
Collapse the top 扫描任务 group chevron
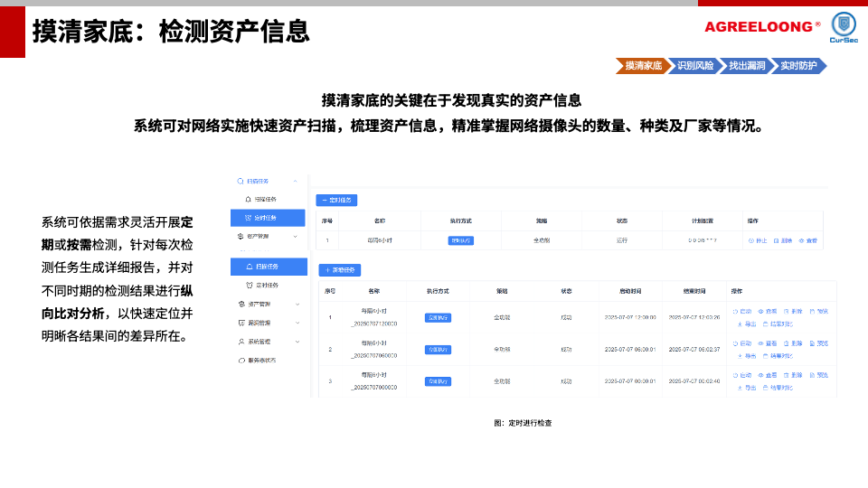click(295, 182)
